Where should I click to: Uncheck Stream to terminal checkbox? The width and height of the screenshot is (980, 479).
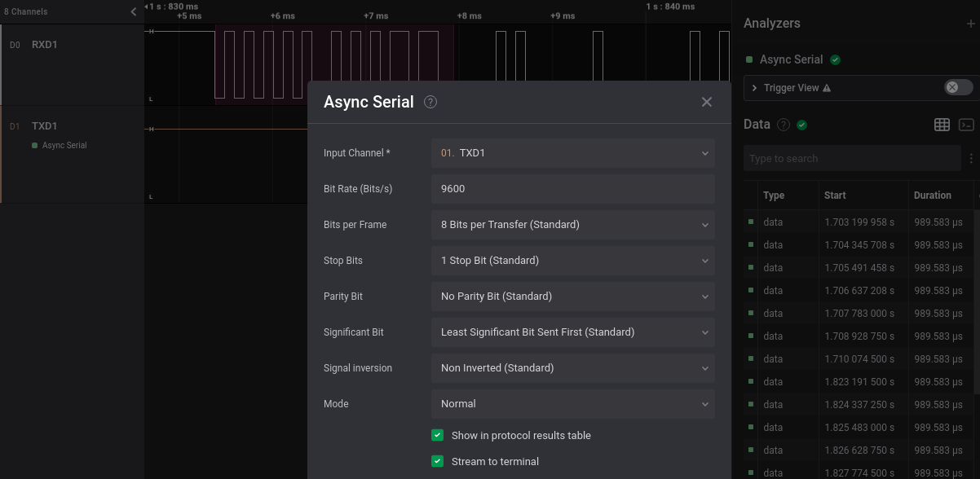438,461
